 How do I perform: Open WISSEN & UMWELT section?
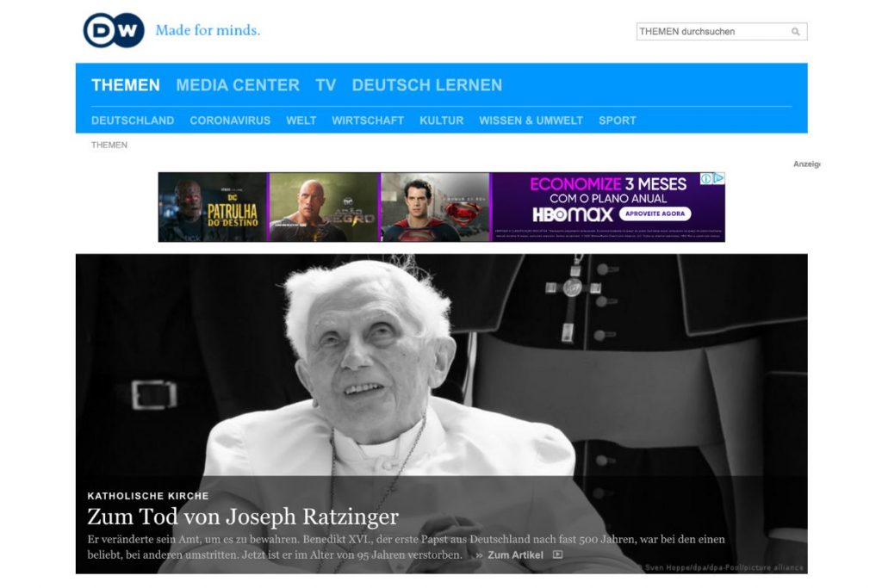point(531,121)
